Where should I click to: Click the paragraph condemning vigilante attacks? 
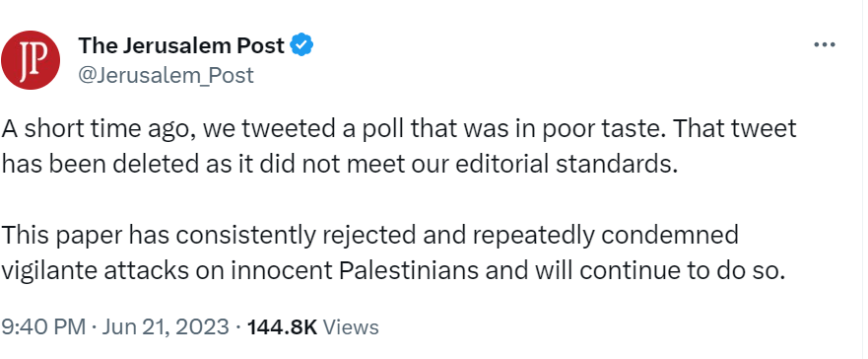(x=393, y=253)
